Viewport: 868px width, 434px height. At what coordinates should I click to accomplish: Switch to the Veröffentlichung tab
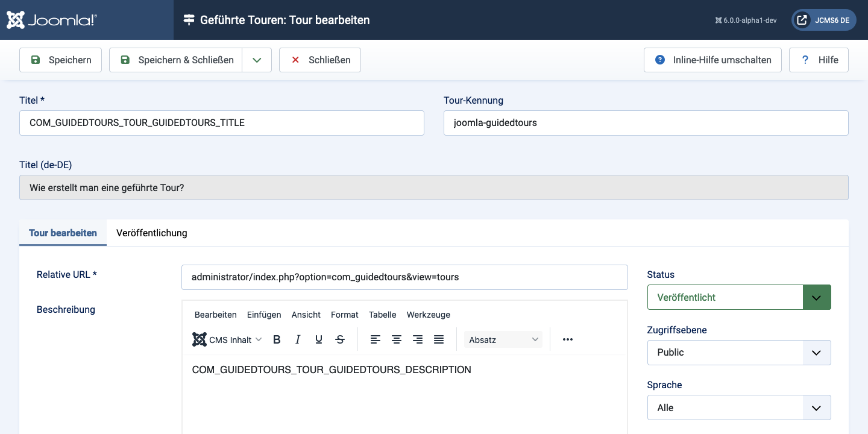(x=152, y=233)
